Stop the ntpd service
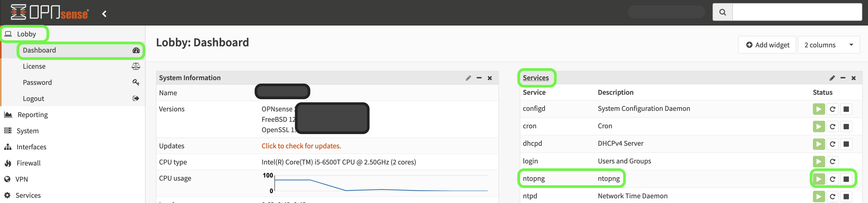 tap(846, 196)
